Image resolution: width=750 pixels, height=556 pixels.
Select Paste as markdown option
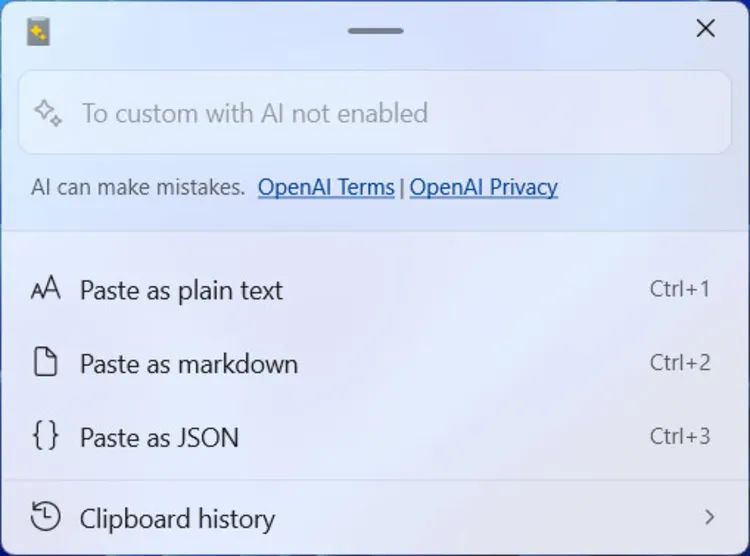[189, 363]
